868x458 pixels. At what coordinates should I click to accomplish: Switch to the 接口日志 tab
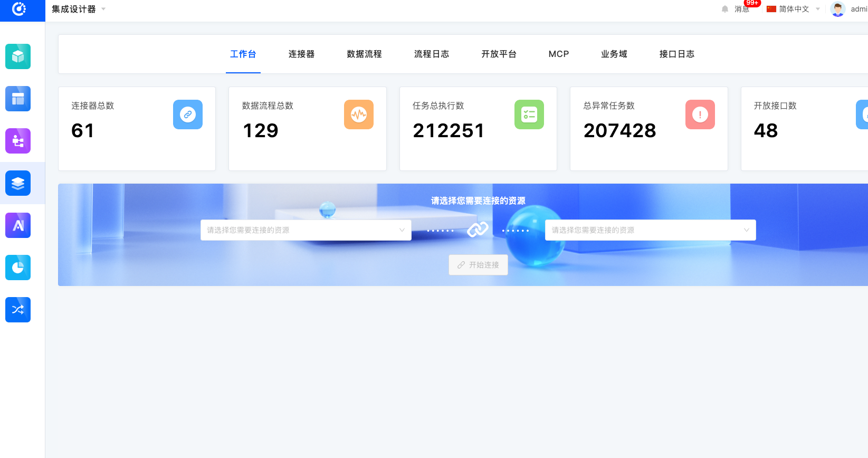click(x=677, y=54)
